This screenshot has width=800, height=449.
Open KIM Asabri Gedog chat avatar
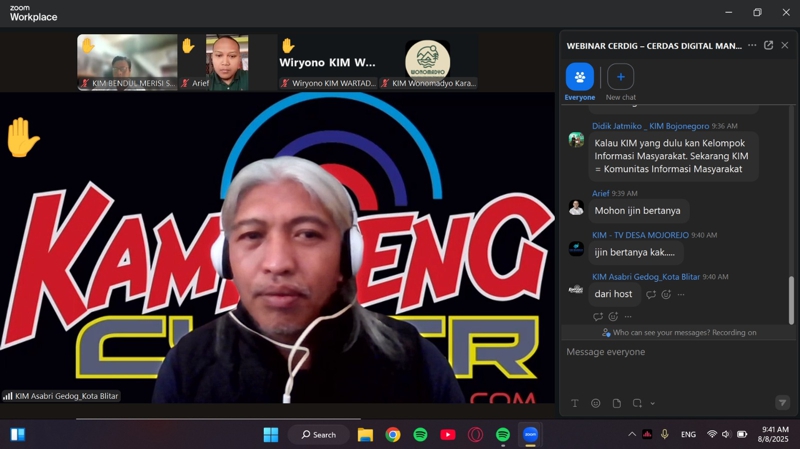577,290
